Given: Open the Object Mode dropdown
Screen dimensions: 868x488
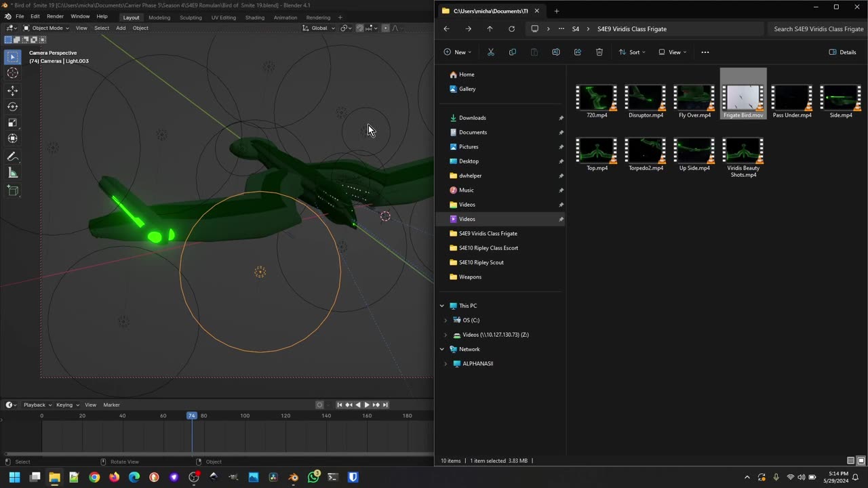Looking at the screenshot, I should coord(46,28).
